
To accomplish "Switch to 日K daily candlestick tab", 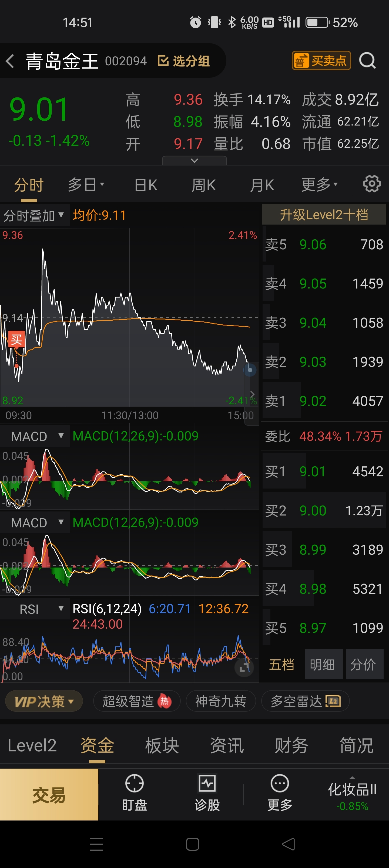I will 146,185.
